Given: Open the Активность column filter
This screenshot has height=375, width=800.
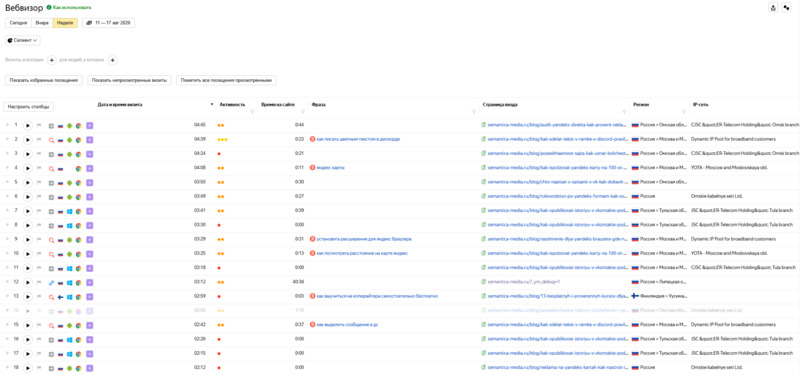Looking at the screenshot, I should pos(252,111).
